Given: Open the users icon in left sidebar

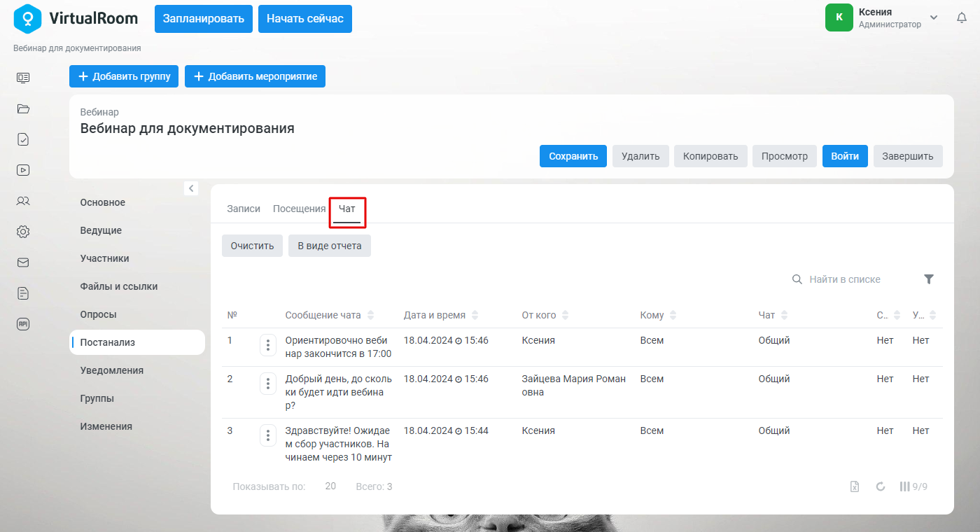Looking at the screenshot, I should [23, 201].
